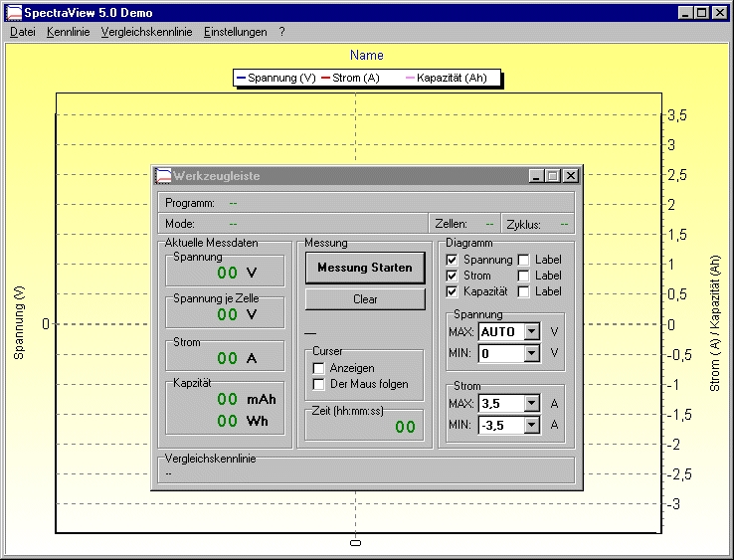Image resolution: width=734 pixels, height=560 pixels.
Task: Click the Strom (A) / Kapazität (Ah) axis label
Action: point(715,323)
